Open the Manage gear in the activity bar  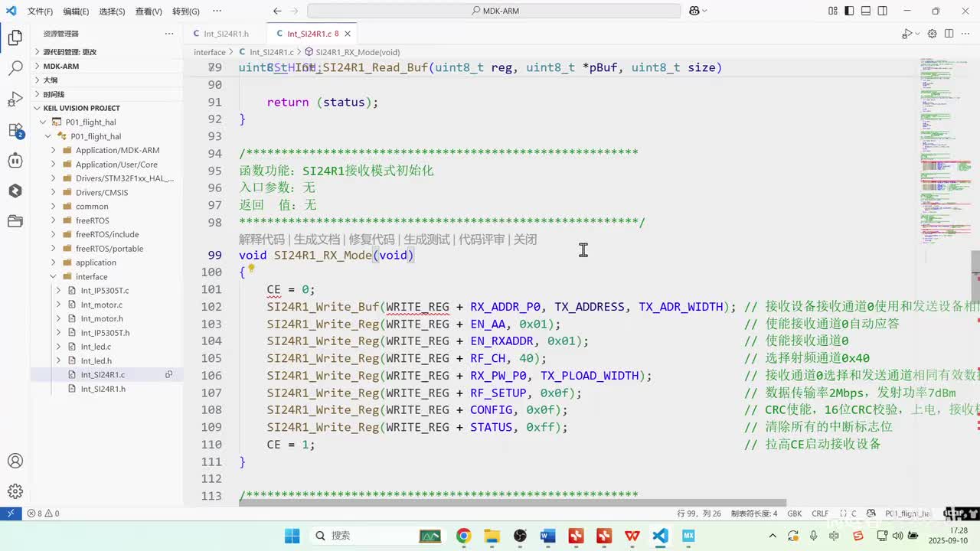pyautogui.click(x=15, y=491)
